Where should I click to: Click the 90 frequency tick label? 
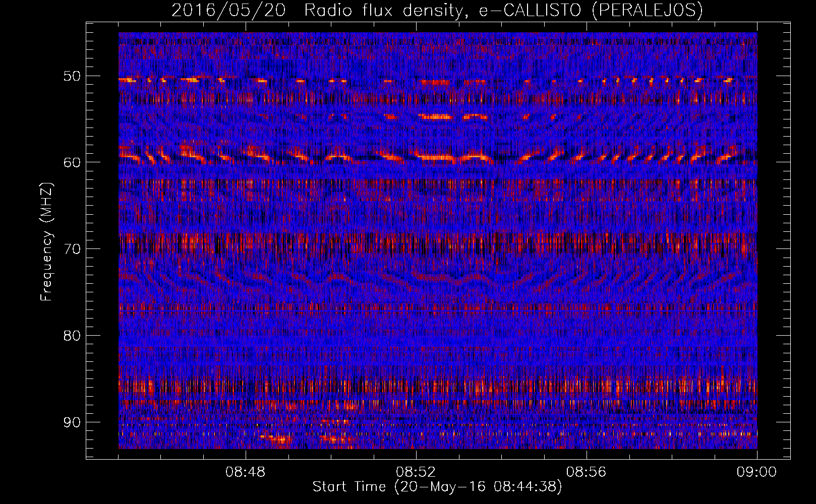click(x=72, y=422)
